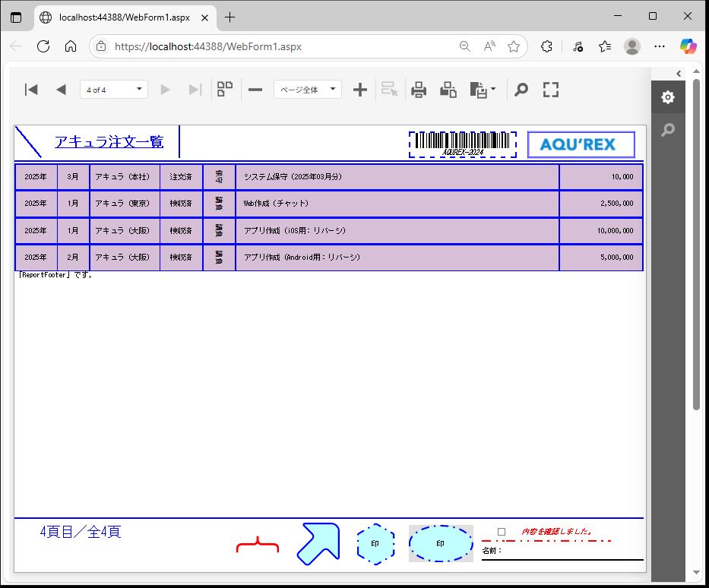Viewport: 709px width, 588px height.
Task: Open settings gear in side panel
Action: 667,97
